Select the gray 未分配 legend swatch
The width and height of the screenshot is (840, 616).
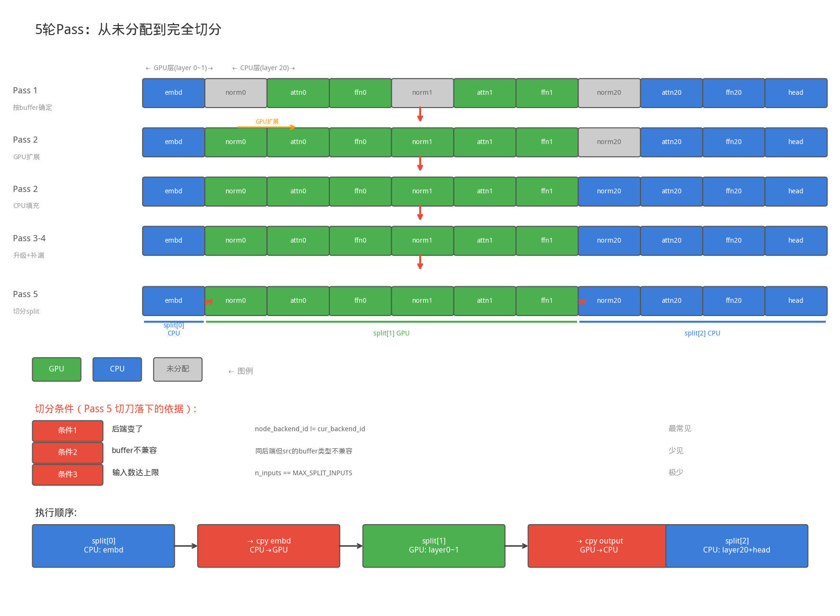pyautogui.click(x=178, y=369)
